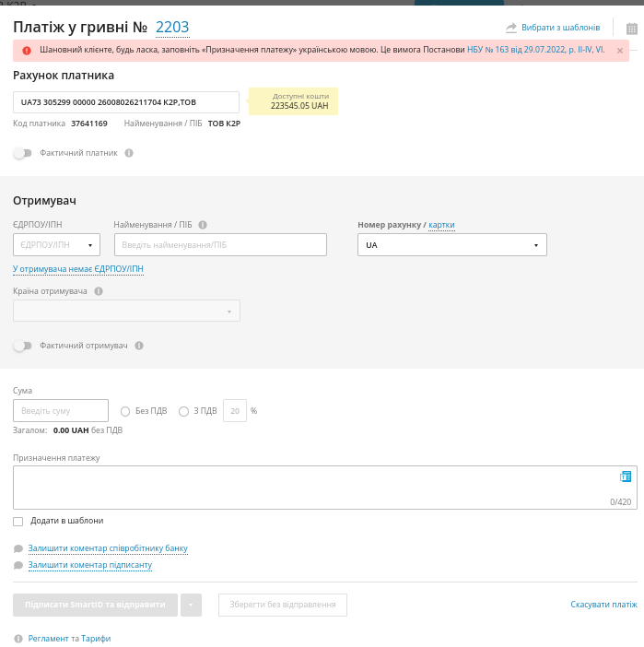Expand the UA account number dropdown
The image size is (644, 647).
point(451,245)
